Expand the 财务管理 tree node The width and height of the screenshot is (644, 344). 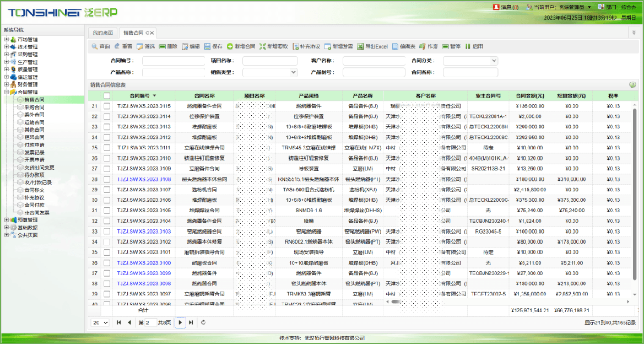click(7, 85)
